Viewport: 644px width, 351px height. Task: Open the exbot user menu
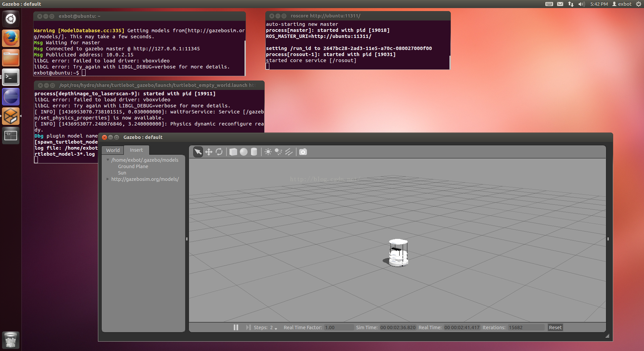(x=622, y=4)
